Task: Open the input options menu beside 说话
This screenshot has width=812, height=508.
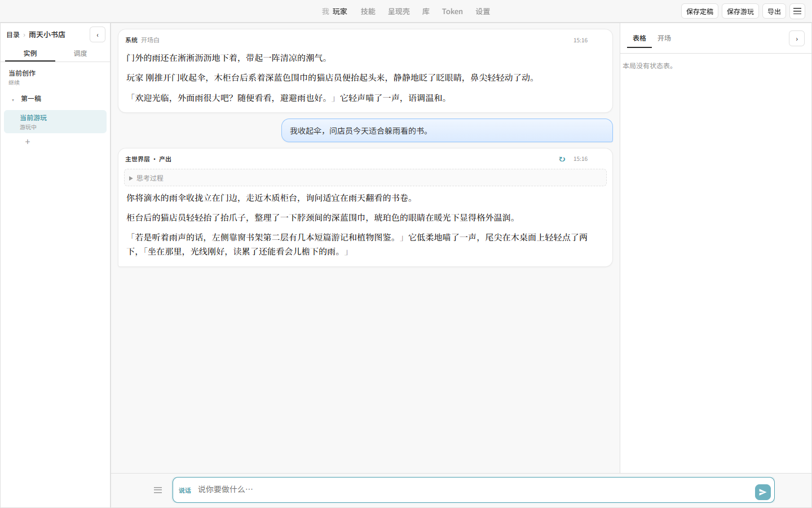Action: [158, 490]
